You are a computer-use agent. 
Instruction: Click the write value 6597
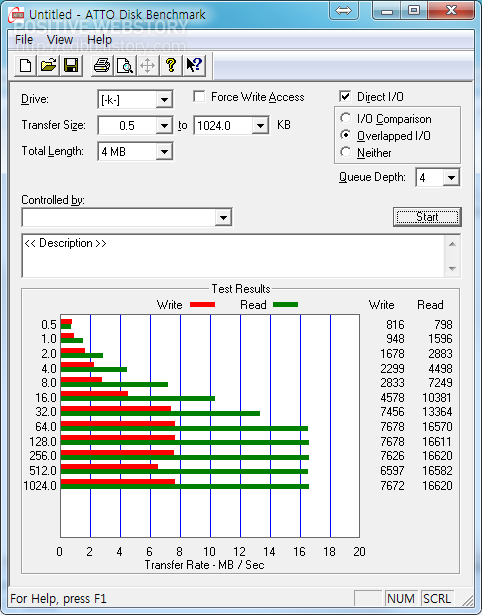click(x=392, y=470)
